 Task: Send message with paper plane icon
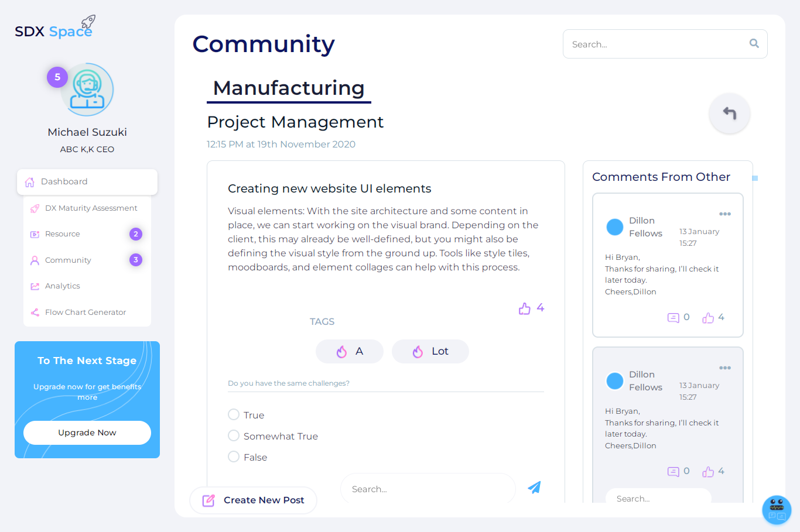click(x=534, y=487)
